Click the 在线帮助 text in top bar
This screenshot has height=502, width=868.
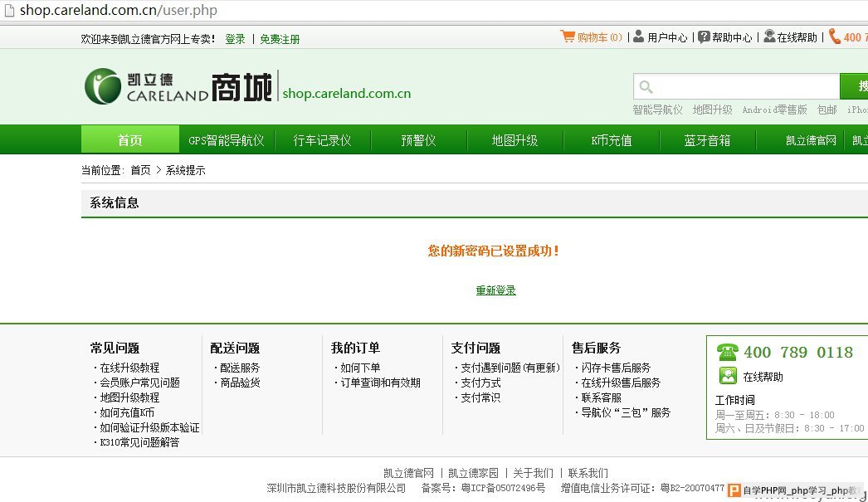pos(797,37)
